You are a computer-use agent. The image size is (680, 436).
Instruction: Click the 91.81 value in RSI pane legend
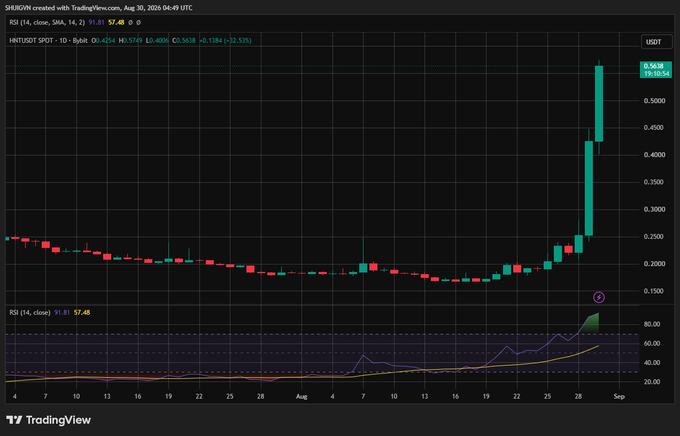point(62,312)
